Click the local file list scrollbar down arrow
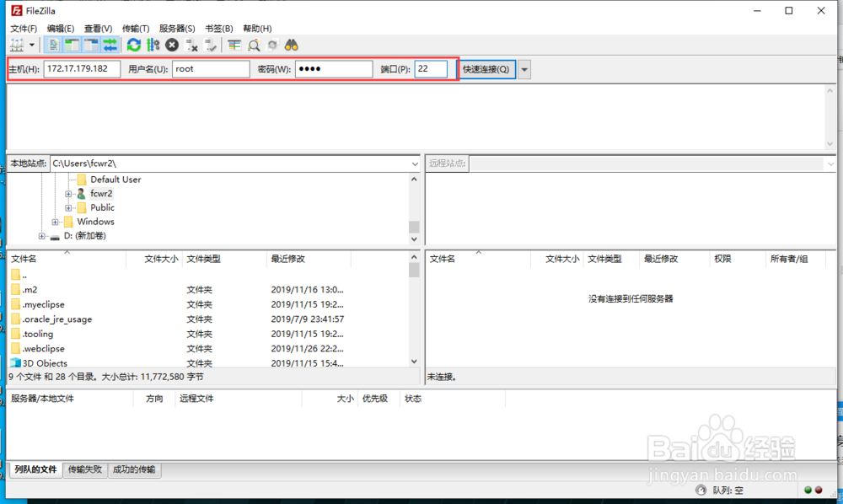 [414, 361]
